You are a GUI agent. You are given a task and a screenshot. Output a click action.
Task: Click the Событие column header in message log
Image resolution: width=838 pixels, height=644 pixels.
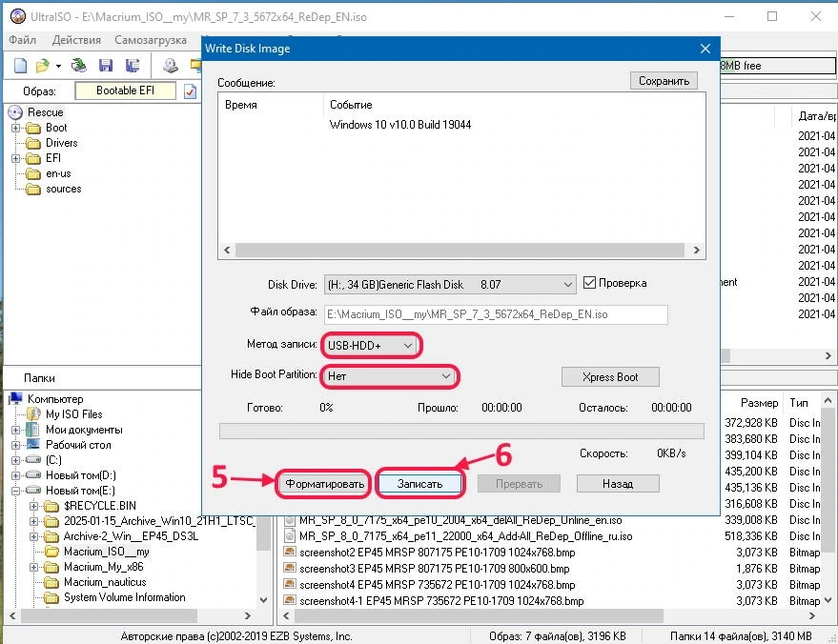[x=351, y=105]
